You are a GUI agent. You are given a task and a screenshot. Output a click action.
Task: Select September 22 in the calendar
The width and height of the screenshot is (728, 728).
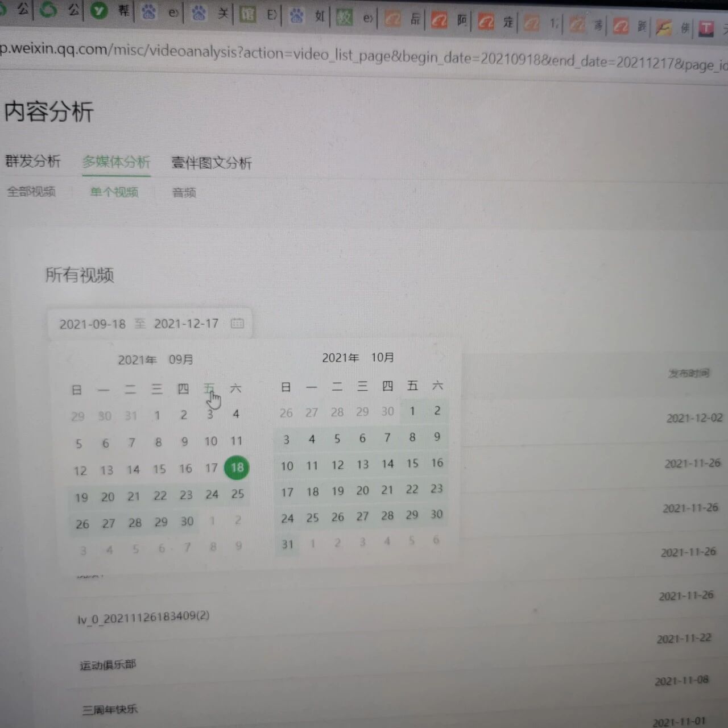click(x=160, y=496)
